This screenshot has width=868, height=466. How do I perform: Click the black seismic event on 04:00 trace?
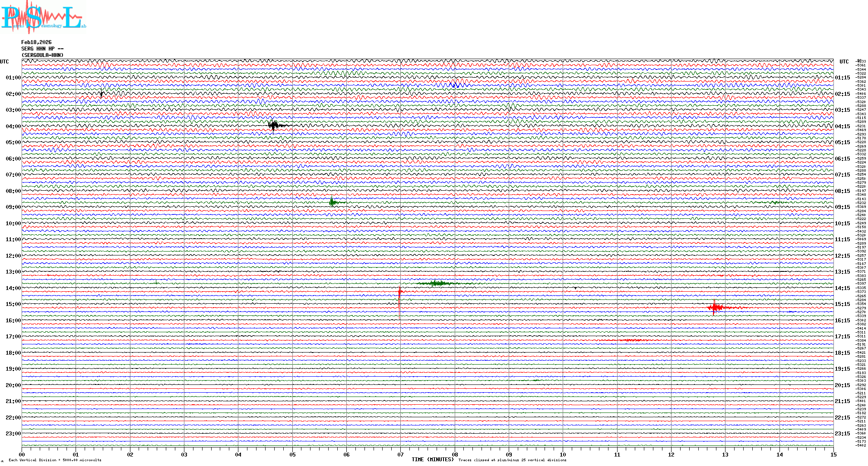273,126
